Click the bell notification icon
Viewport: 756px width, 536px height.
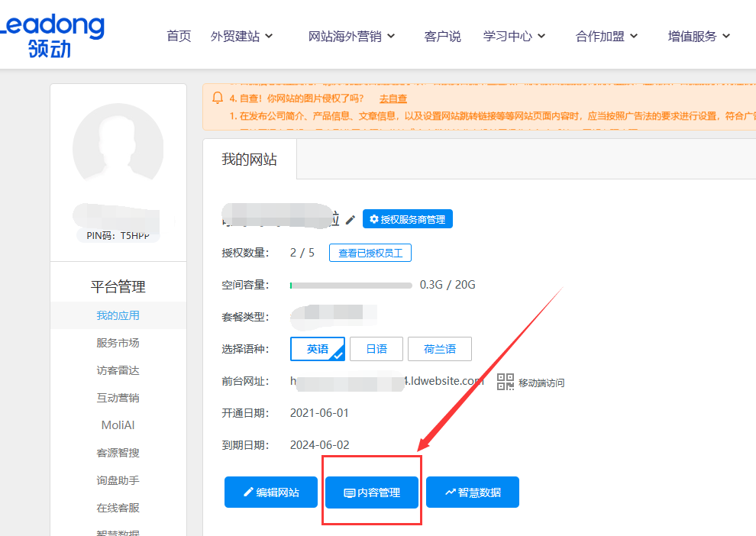click(x=218, y=98)
